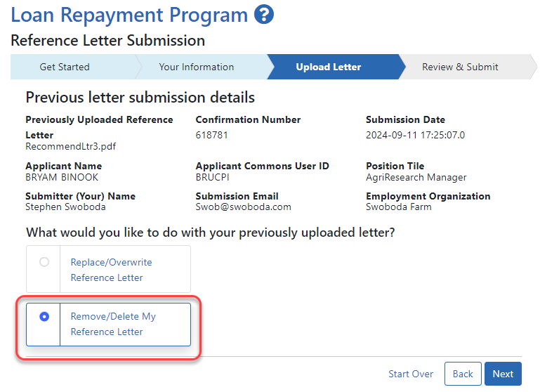This screenshot has width=540, height=392.
Task: Click the Swoboda Farm organization text
Action: 399,207
